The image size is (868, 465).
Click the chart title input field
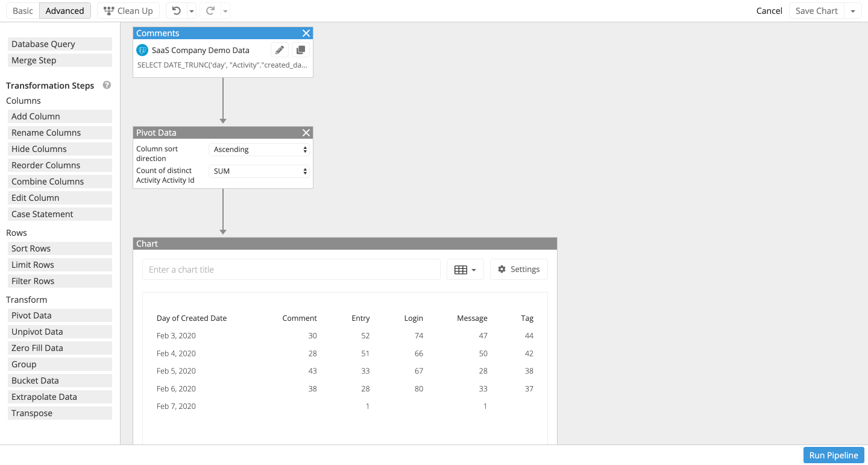tap(291, 270)
